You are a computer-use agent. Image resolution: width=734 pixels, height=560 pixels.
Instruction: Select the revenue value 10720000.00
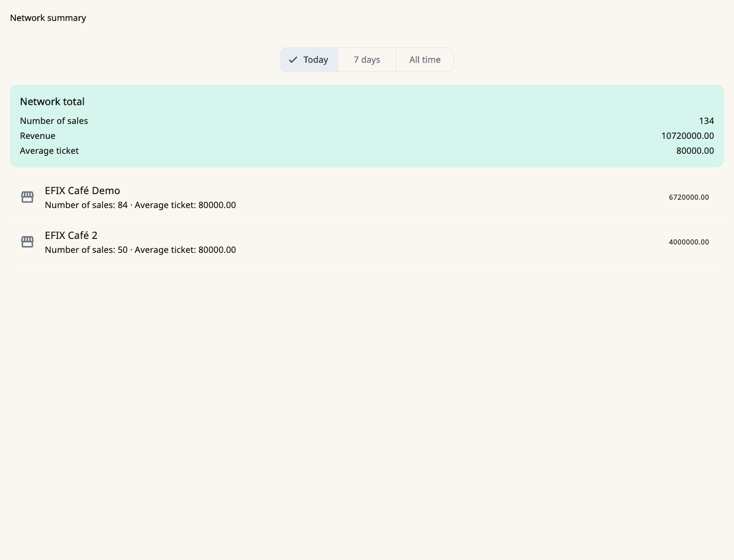click(x=687, y=136)
